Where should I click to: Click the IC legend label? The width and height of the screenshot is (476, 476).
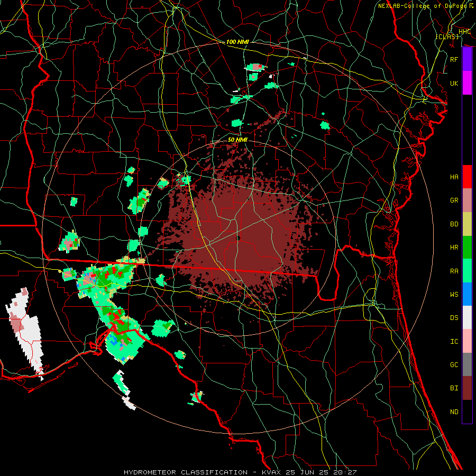point(454,342)
